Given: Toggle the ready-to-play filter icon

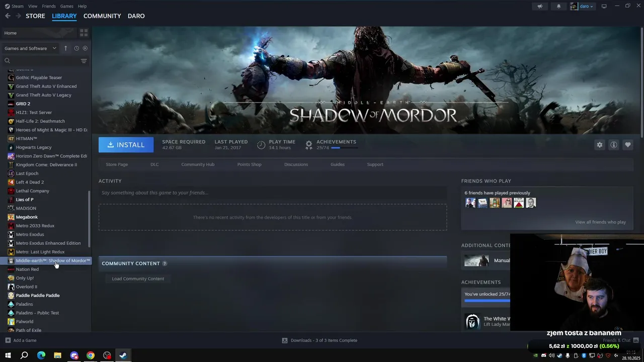Looking at the screenshot, I should click(x=85, y=48).
